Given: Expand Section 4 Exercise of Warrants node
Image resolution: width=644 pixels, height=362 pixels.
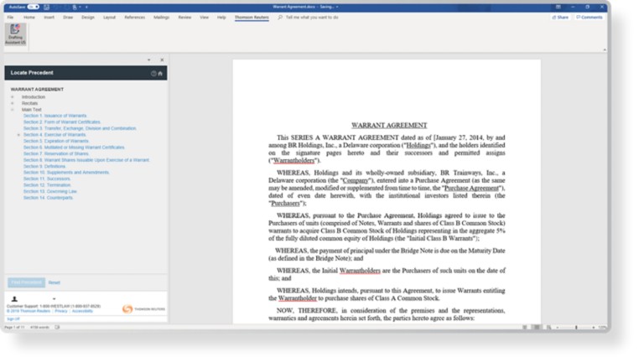Looking at the screenshot, I should [18, 135].
